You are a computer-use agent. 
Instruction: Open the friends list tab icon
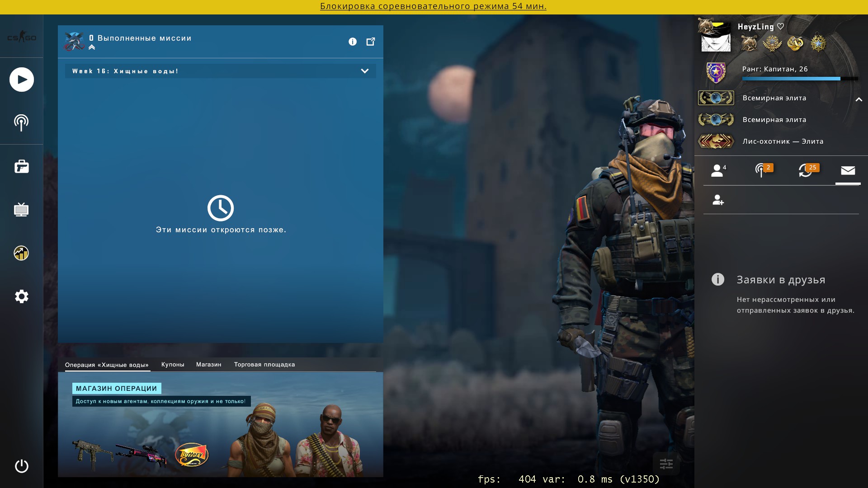click(717, 171)
